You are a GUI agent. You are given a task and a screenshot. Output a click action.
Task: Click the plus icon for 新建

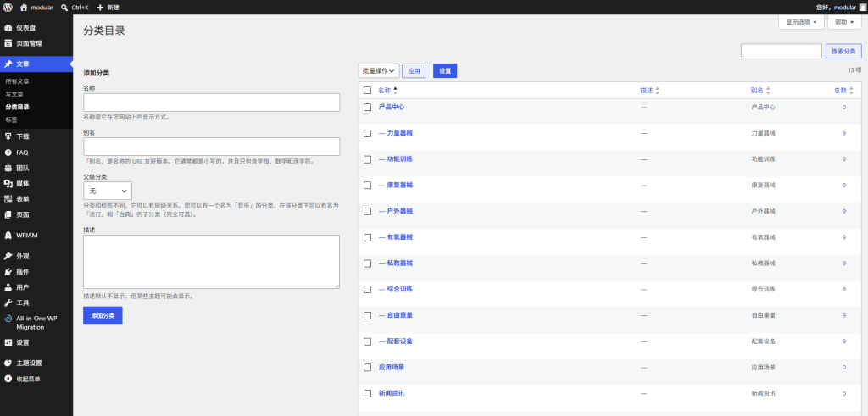(100, 8)
